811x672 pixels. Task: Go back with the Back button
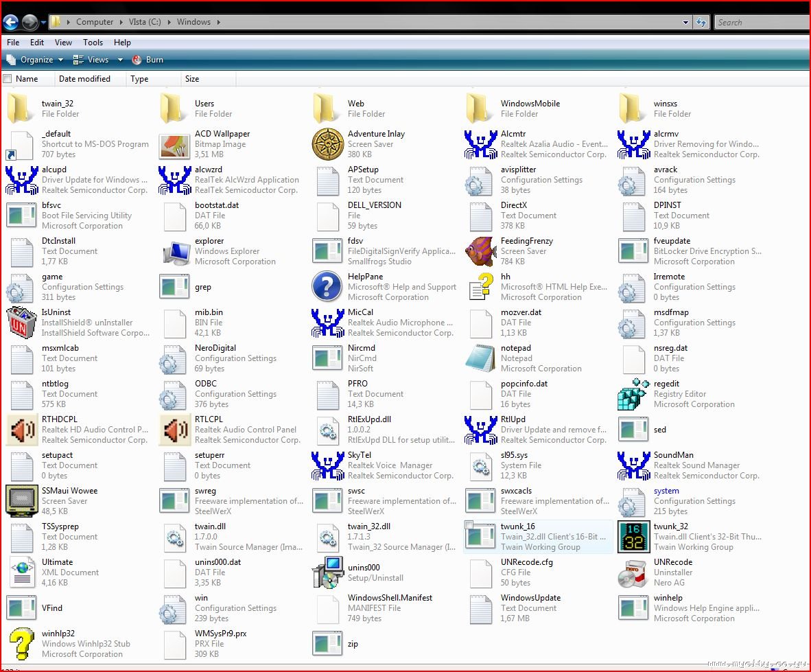pyautogui.click(x=11, y=22)
